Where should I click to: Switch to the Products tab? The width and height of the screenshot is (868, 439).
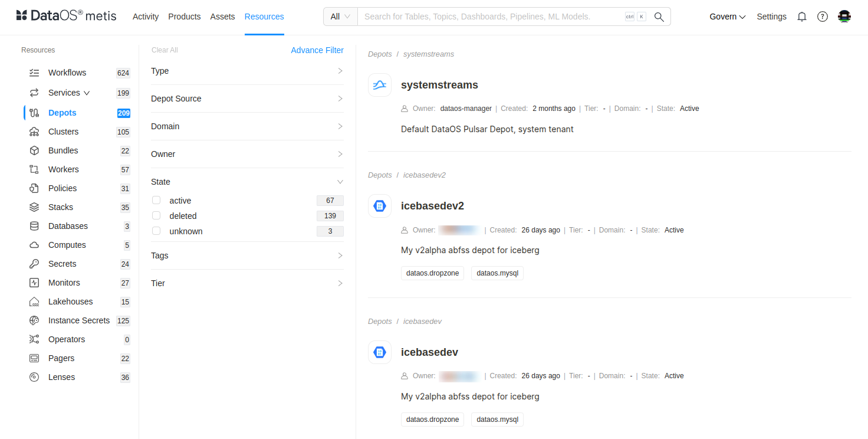coord(185,17)
